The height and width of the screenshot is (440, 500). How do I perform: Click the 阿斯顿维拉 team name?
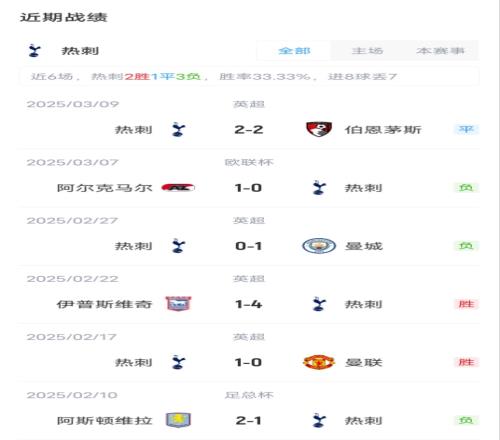click(105, 420)
